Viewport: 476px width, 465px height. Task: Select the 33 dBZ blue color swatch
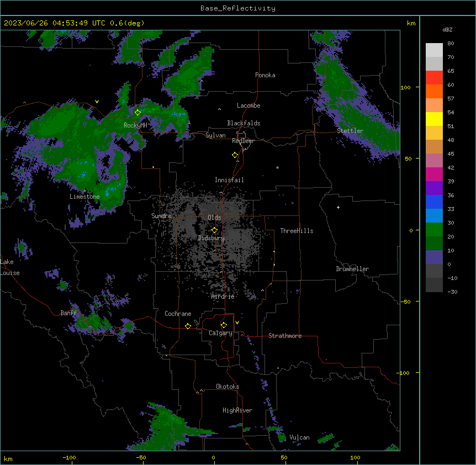click(x=434, y=202)
